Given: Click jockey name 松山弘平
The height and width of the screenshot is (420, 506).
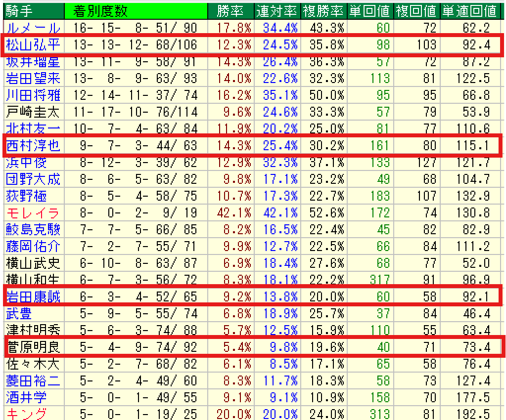Looking at the screenshot, I should pos(33,45).
